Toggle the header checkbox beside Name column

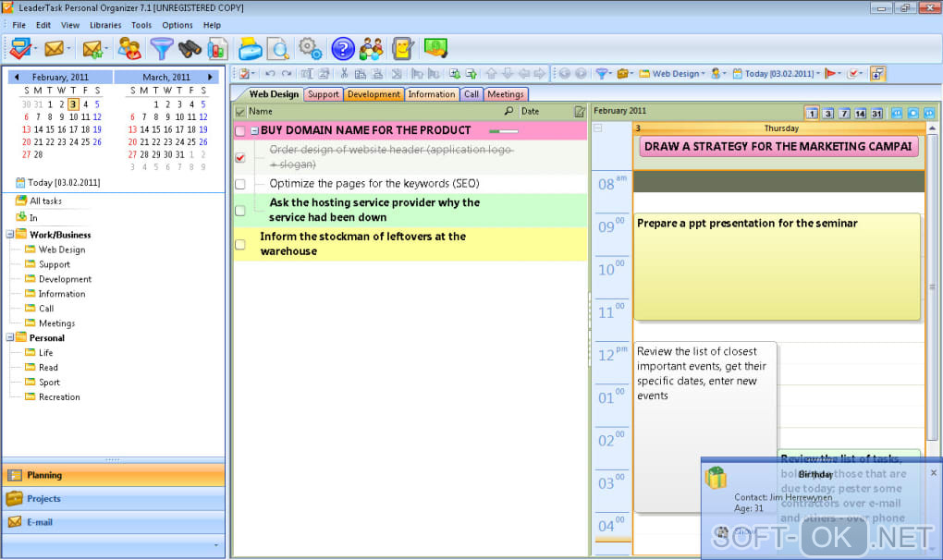240,112
